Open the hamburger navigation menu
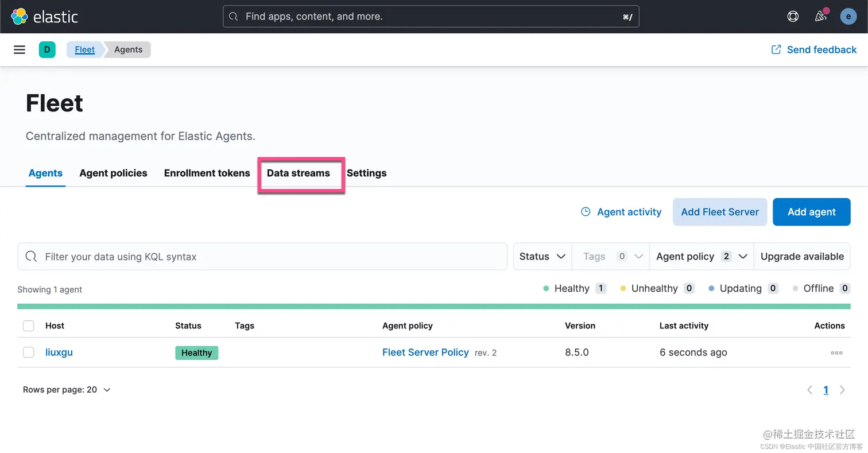 (20, 49)
